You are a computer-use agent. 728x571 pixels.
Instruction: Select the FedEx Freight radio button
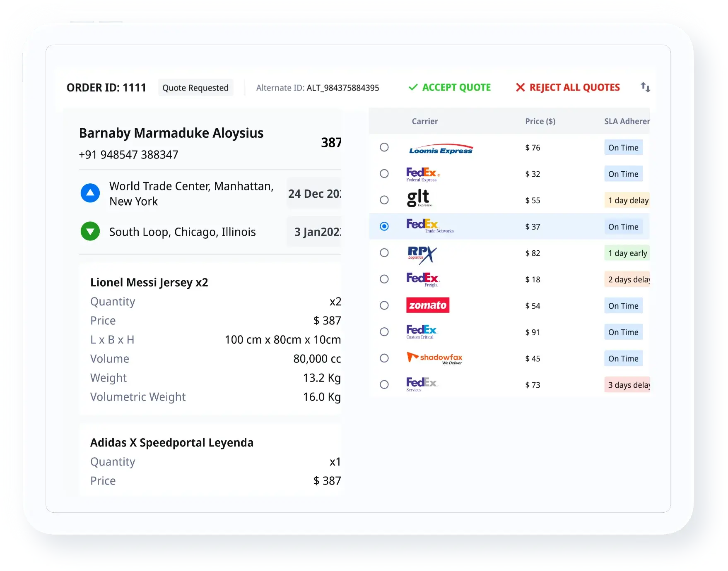click(384, 279)
